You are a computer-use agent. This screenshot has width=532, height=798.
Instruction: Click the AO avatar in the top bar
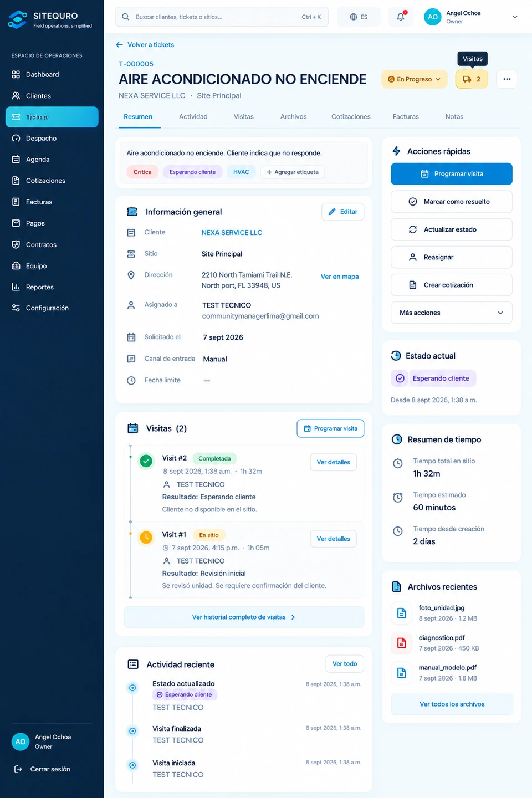point(432,17)
